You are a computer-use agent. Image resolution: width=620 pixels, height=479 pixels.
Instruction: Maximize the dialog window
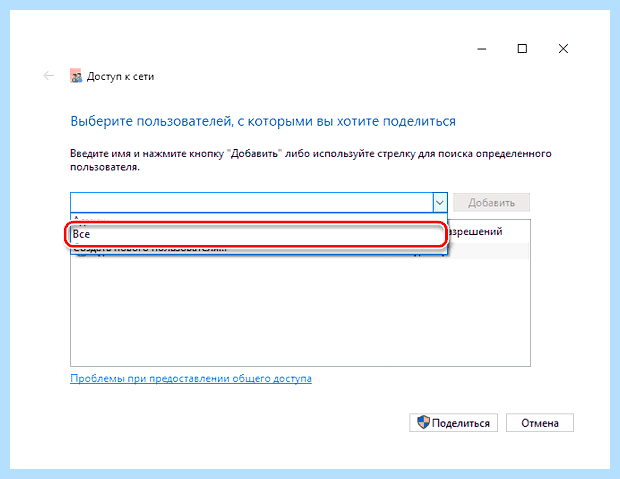522,49
